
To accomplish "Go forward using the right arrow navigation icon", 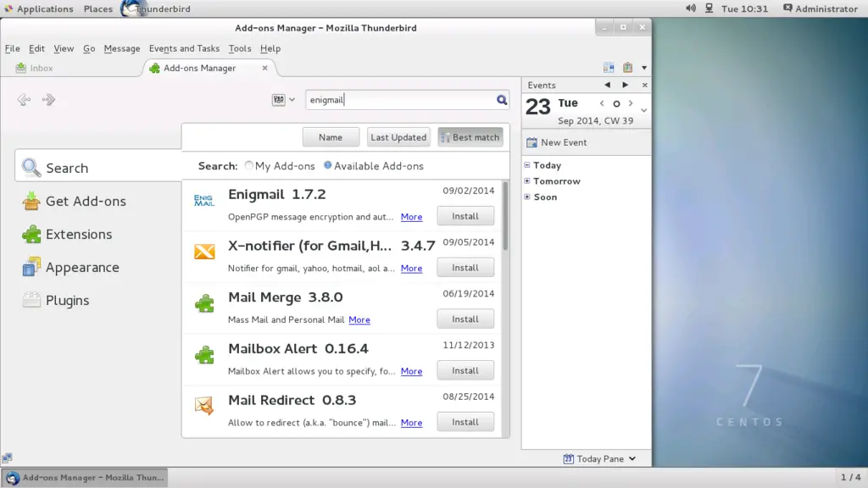I will tap(48, 100).
